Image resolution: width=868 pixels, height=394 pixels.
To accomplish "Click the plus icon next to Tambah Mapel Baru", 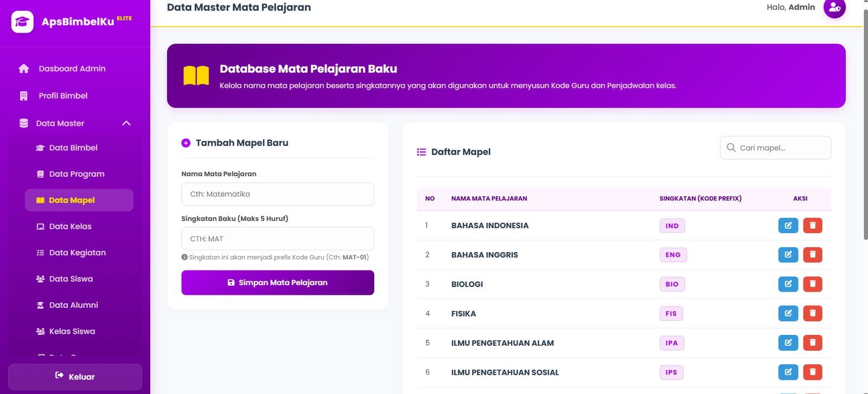I will point(186,143).
